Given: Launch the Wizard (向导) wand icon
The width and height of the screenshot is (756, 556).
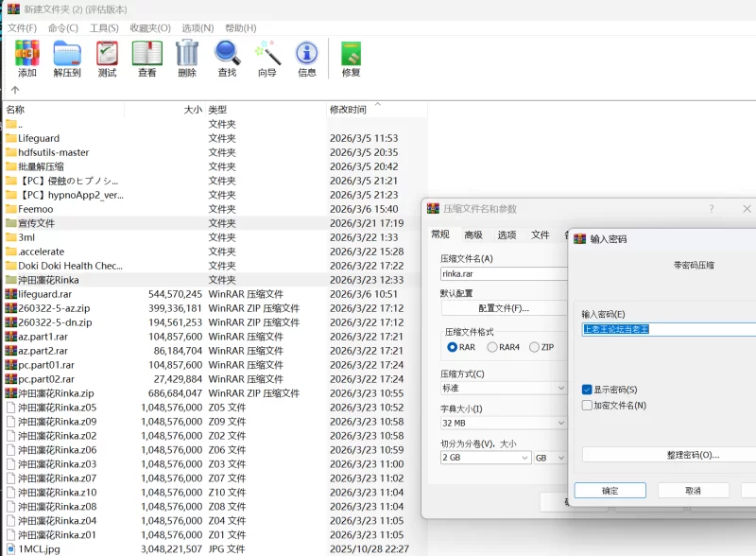Looking at the screenshot, I should pyautogui.click(x=267, y=59).
